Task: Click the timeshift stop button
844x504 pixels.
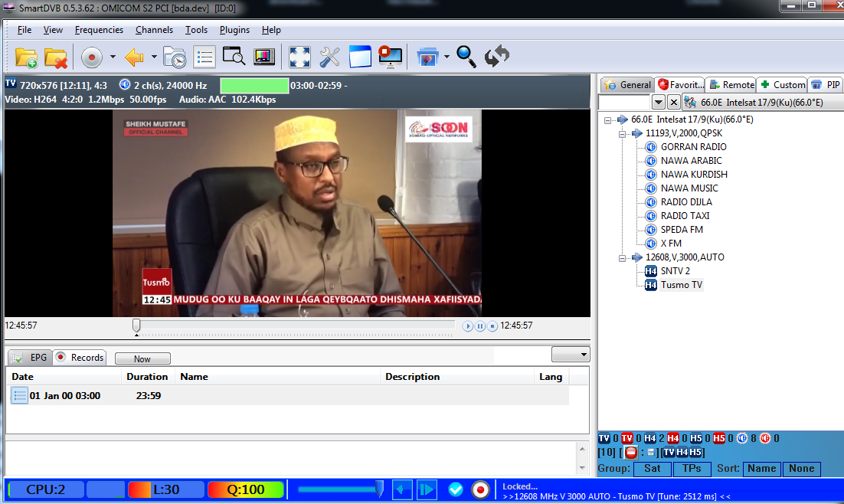Action: 492,326
